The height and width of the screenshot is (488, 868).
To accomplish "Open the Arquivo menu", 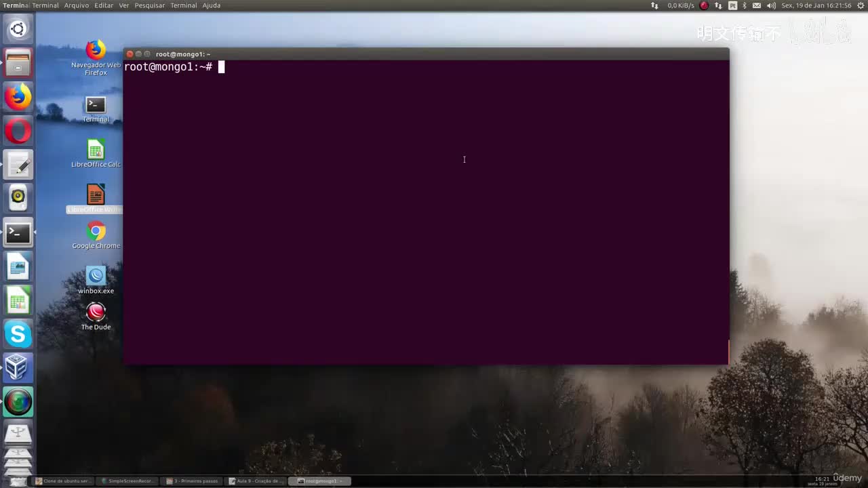I will tap(77, 5).
